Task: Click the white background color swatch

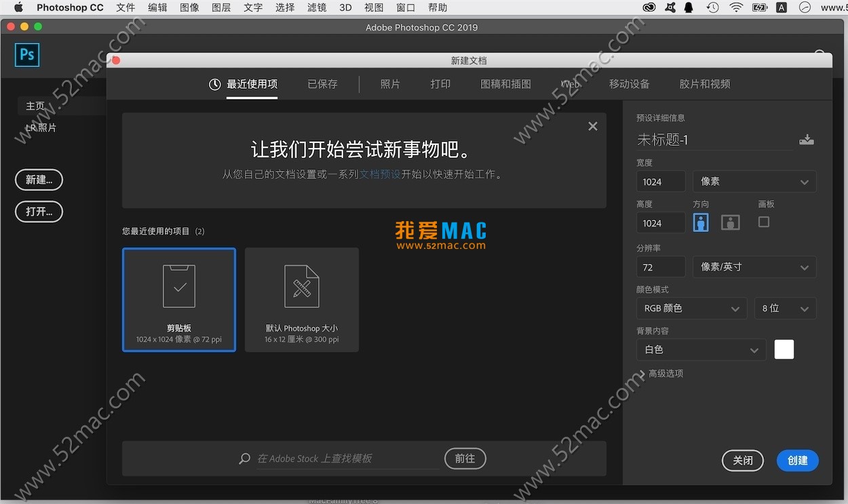Action: pos(784,349)
